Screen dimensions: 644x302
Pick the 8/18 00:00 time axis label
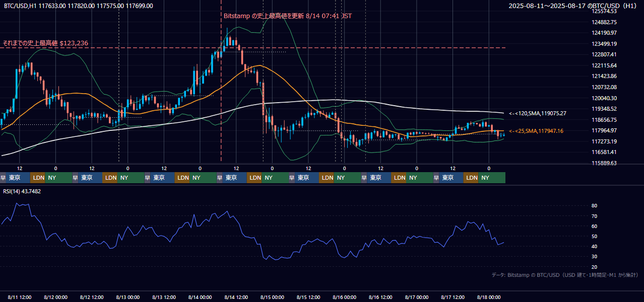(489, 297)
